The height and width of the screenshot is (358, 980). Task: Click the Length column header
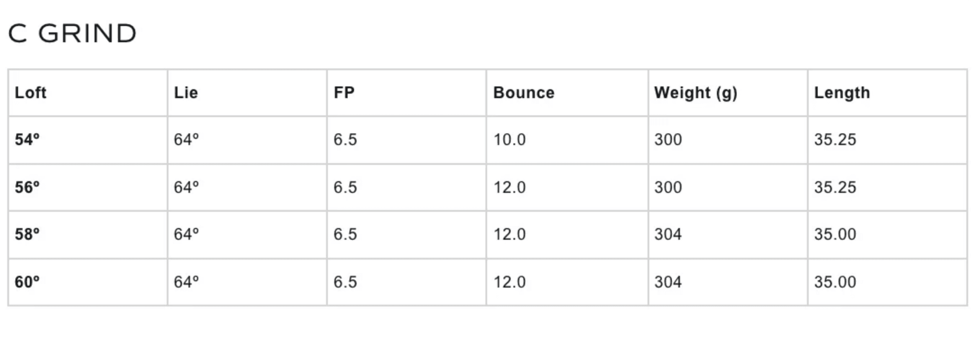coord(842,93)
